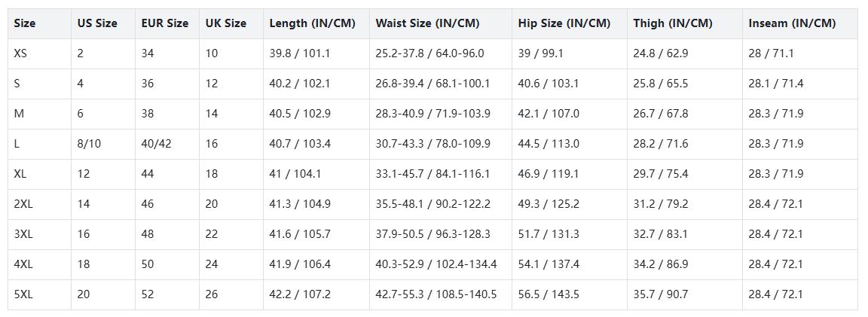868x317 pixels.
Task: Select the Hip Size (IN/CM) header
Action: [x=564, y=23]
